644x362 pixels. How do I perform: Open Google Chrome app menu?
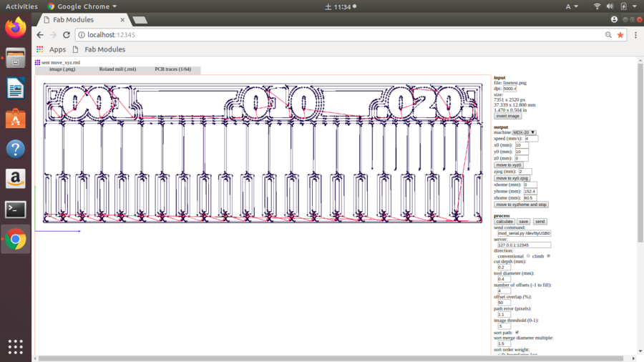click(x=82, y=6)
